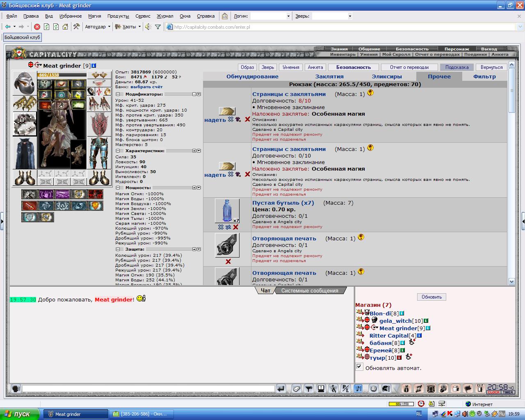Click the Подсказка button
The image size is (525, 420).
coord(457,67)
